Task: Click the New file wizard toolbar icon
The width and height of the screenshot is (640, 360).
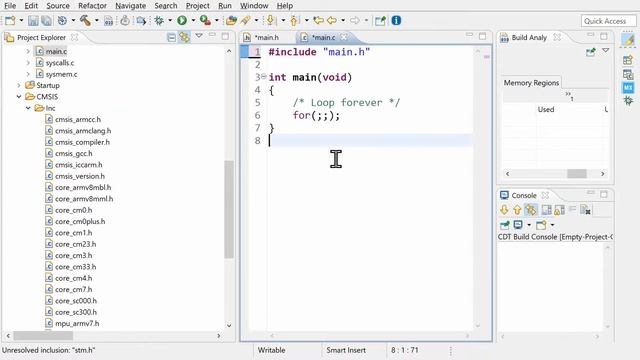Action: point(10,20)
